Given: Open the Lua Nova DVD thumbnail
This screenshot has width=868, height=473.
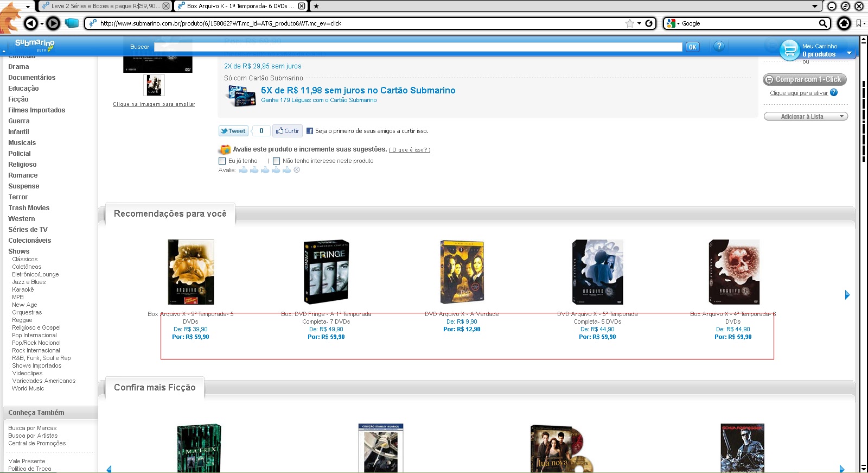Looking at the screenshot, I should click(561, 449).
